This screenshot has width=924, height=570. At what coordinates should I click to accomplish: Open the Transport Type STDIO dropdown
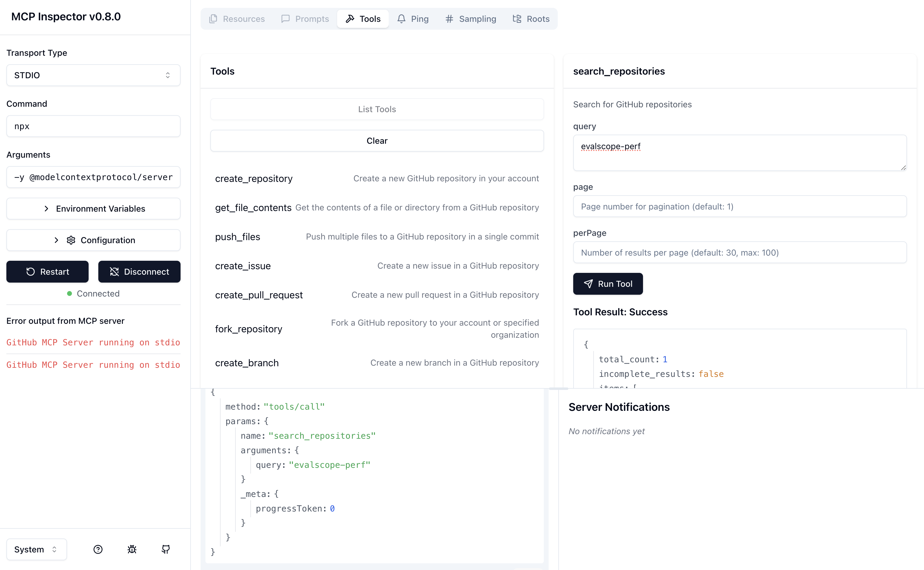click(x=93, y=75)
